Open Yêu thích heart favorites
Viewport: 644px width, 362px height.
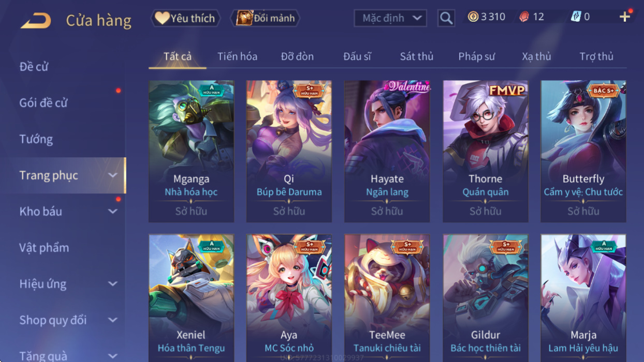tap(185, 18)
